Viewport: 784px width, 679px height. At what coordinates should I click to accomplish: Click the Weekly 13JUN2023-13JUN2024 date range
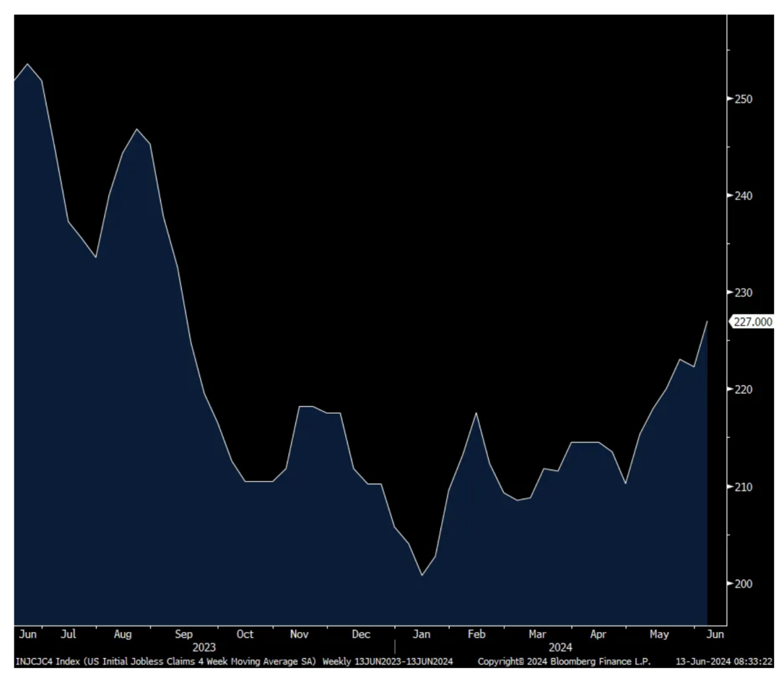point(387,661)
